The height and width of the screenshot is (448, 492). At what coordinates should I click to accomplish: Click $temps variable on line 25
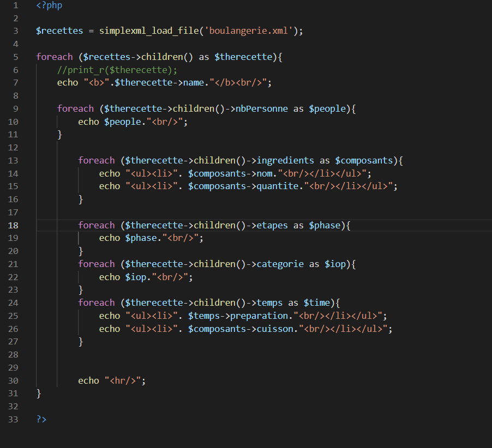point(204,316)
